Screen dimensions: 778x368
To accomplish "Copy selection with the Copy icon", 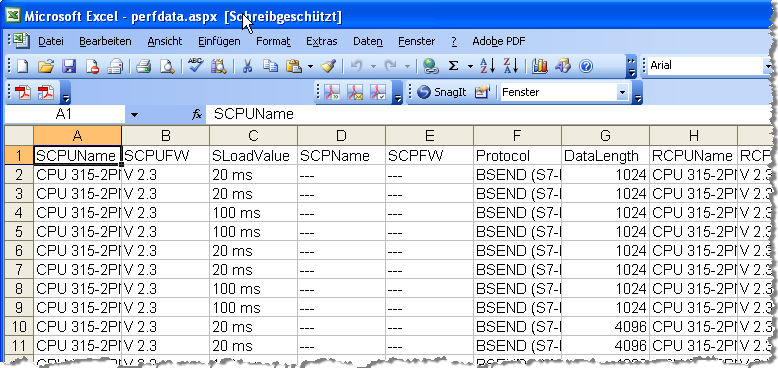I will click(270, 66).
